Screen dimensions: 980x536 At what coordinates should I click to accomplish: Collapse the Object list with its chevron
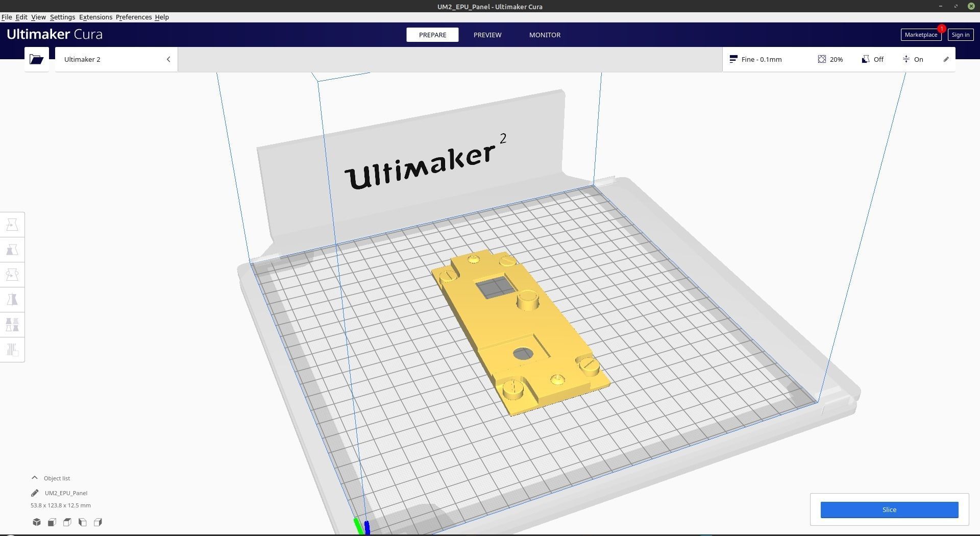point(35,478)
